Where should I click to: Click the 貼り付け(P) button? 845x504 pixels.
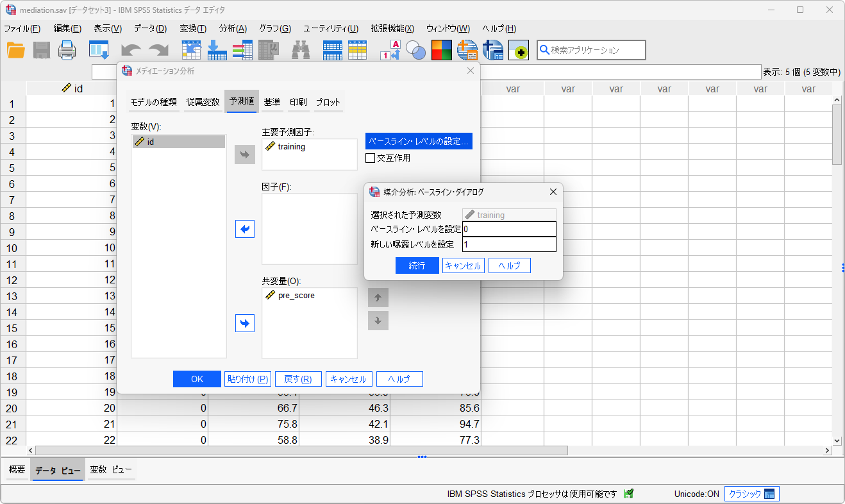point(248,379)
